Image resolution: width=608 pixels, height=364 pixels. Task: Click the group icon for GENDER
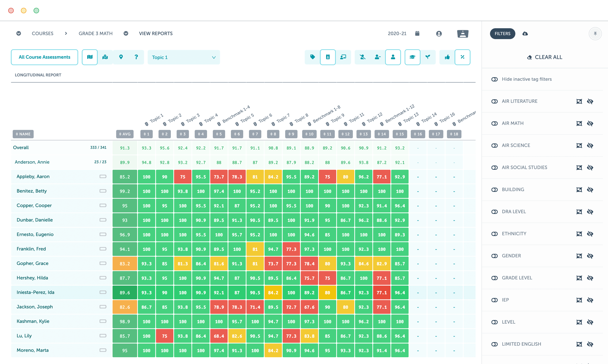(579, 256)
